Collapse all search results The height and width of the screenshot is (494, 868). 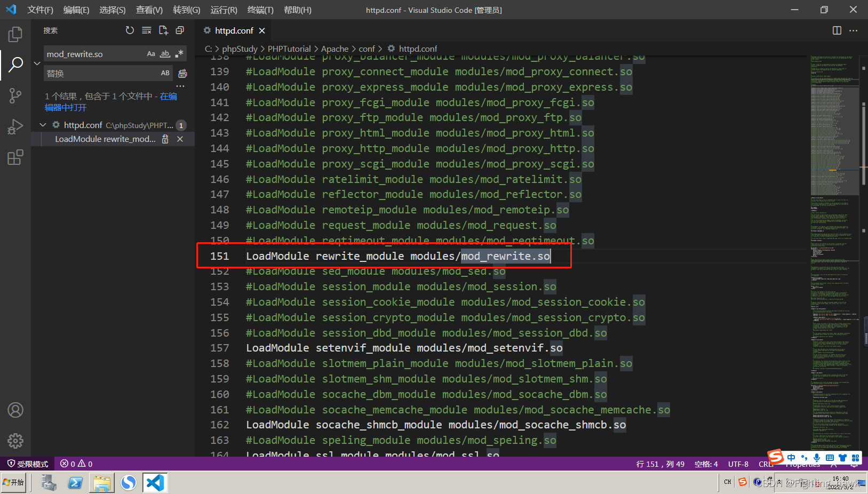[x=180, y=30]
